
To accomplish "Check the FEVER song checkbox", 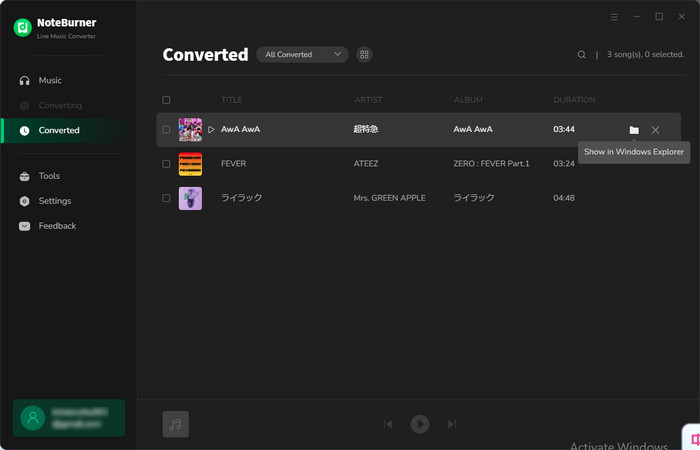I will (x=166, y=164).
